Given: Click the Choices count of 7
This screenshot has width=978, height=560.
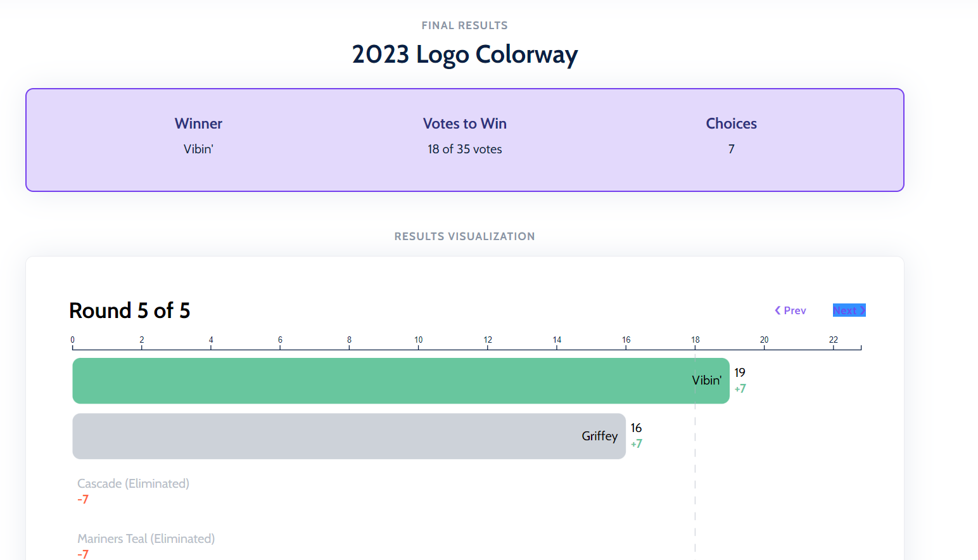Looking at the screenshot, I should 731,149.
